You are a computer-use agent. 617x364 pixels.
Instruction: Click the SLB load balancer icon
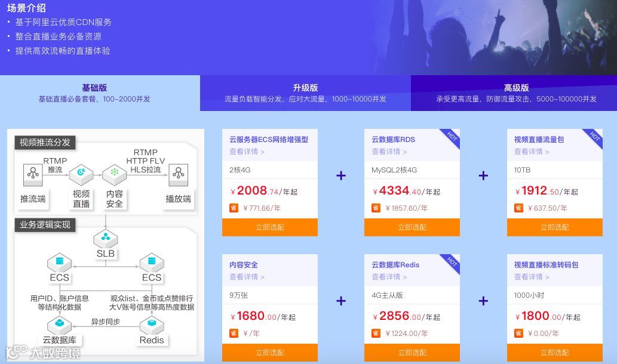(x=106, y=239)
